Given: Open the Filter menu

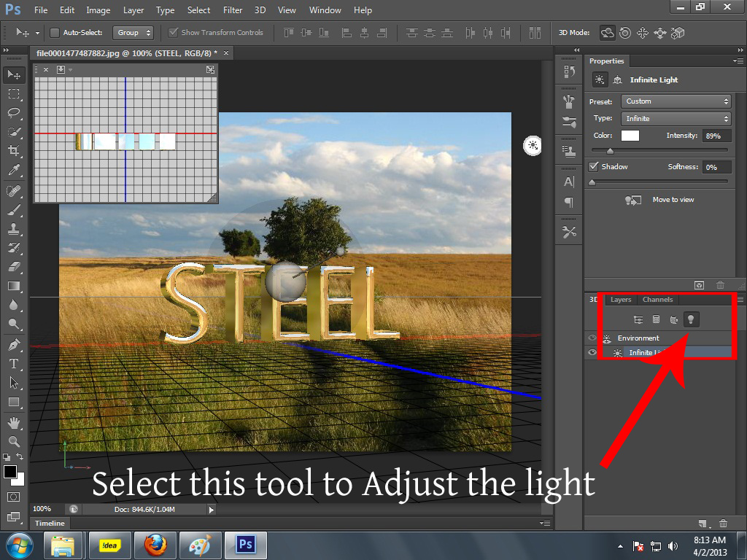Looking at the screenshot, I should pyautogui.click(x=233, y=9).
